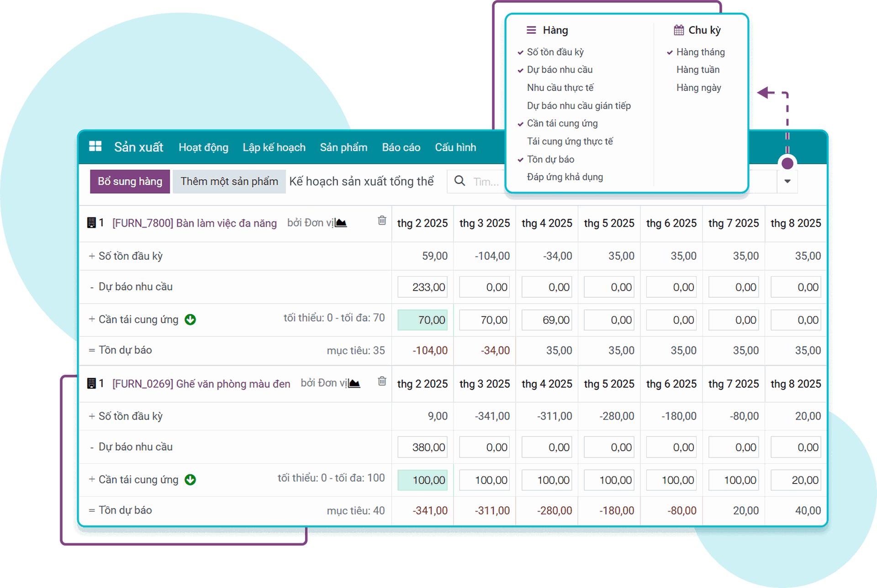This screenshot has height=588, width=877.
Task: Uncheck the Số tồn đầu kỳ row option
Action: (x=555, y=52)
